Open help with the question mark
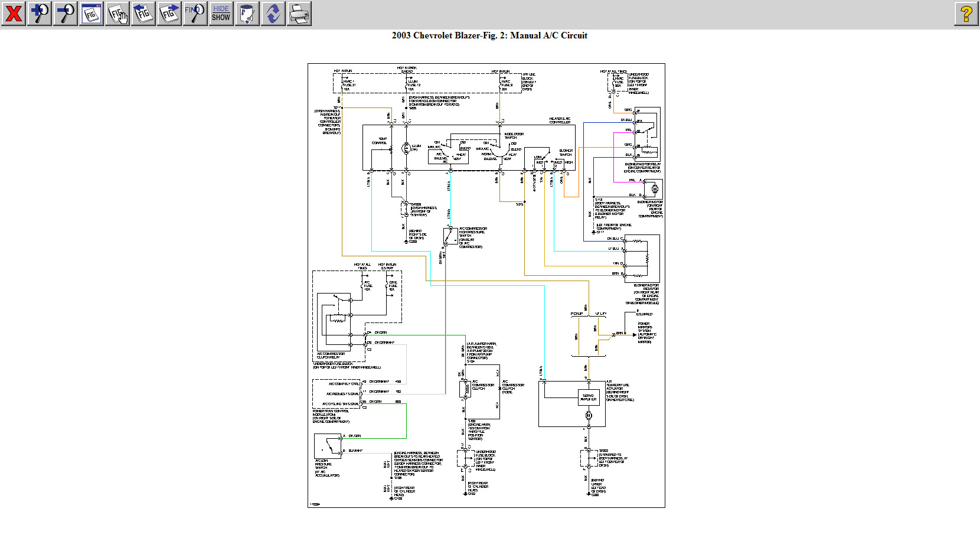Screen dimensions: 980x541 [966, 14]
